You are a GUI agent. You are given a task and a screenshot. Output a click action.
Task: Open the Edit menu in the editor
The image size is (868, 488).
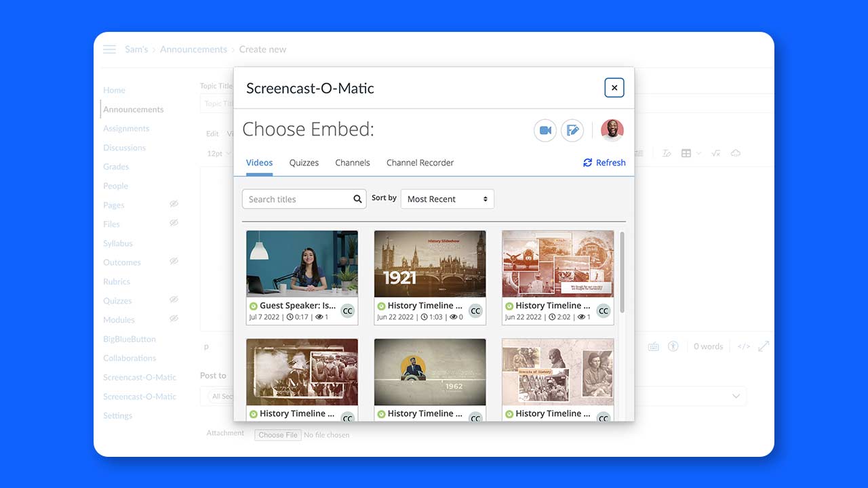[x=212, y=134]
